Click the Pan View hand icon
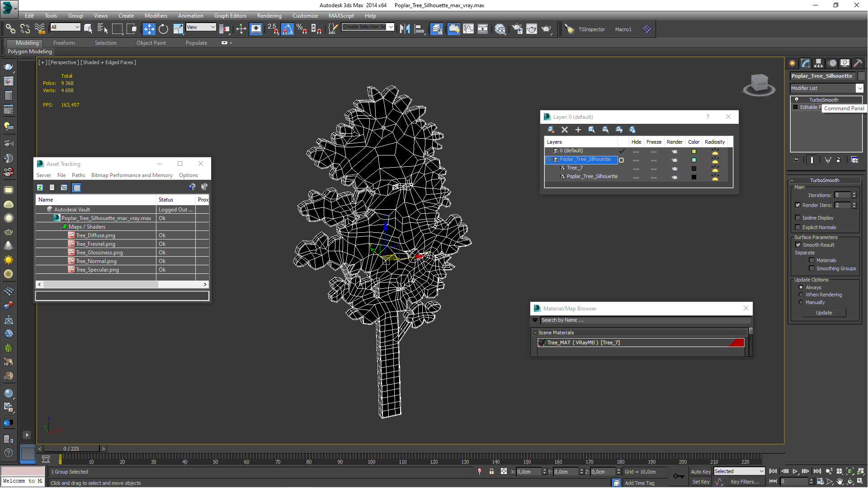Screen dimensions: 868x488 click(x=840, y=482)
